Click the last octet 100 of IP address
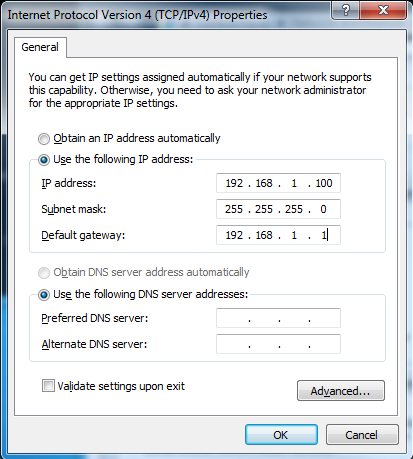 324,183
